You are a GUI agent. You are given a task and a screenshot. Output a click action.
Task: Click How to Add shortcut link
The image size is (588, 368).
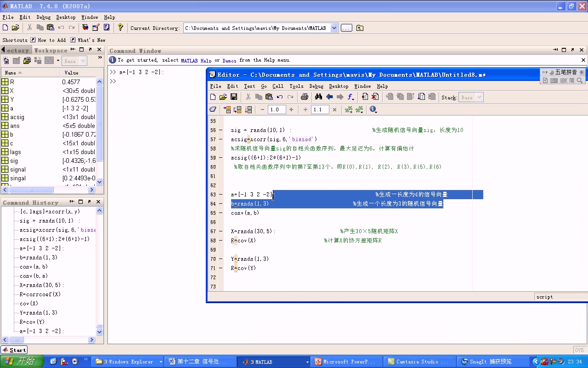[x=48, y=40]
